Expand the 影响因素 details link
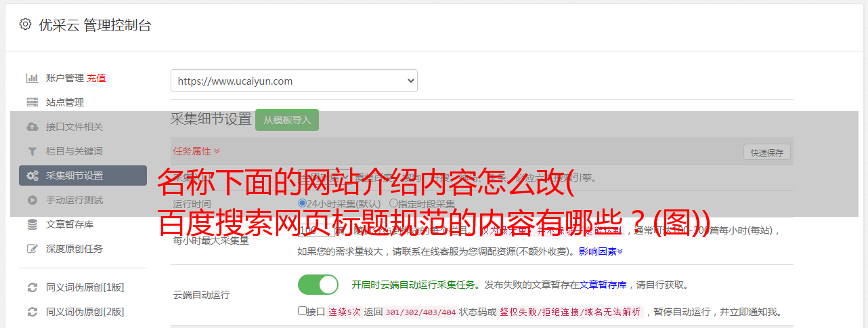 pyautogui.click(x=601, y=251)
